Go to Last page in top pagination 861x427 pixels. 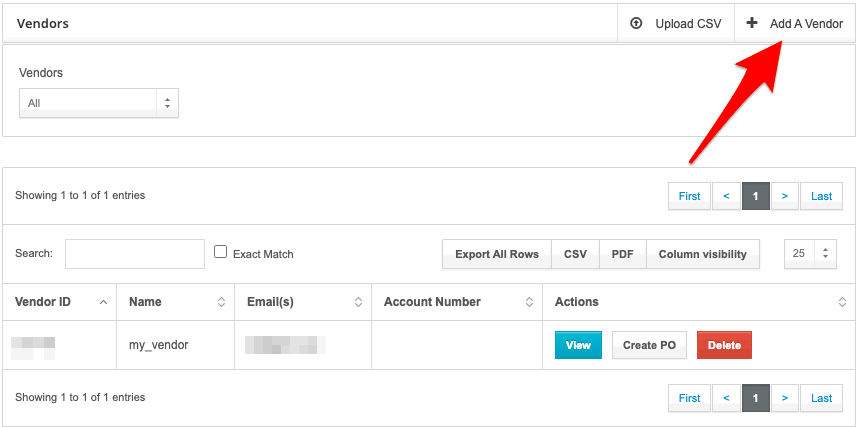pos(821,196)
